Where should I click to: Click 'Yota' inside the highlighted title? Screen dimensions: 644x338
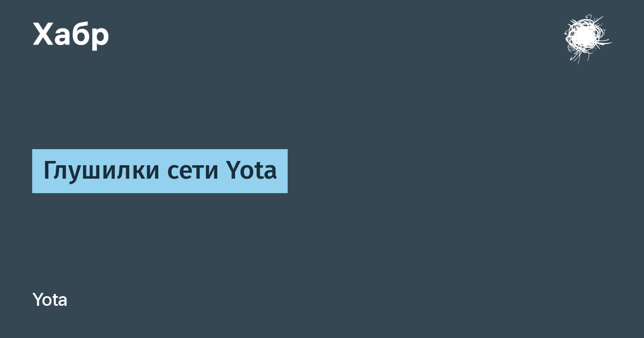coord(251,171)
